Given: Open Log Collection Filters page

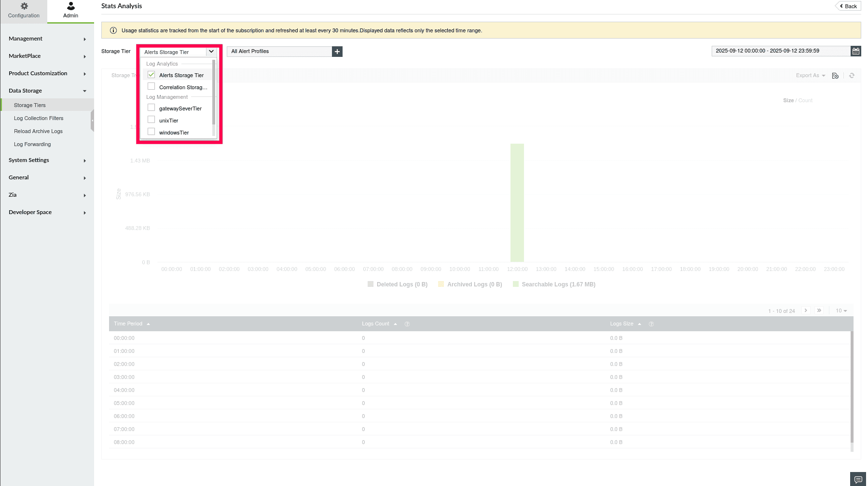Looking at the screenshot, I should pos(39,118).
